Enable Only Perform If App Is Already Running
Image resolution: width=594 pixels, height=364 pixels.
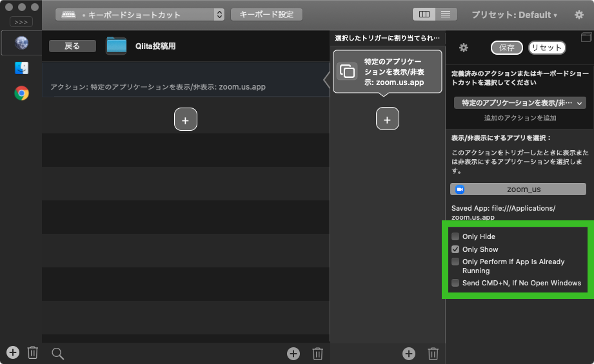(x=455, y=262)
